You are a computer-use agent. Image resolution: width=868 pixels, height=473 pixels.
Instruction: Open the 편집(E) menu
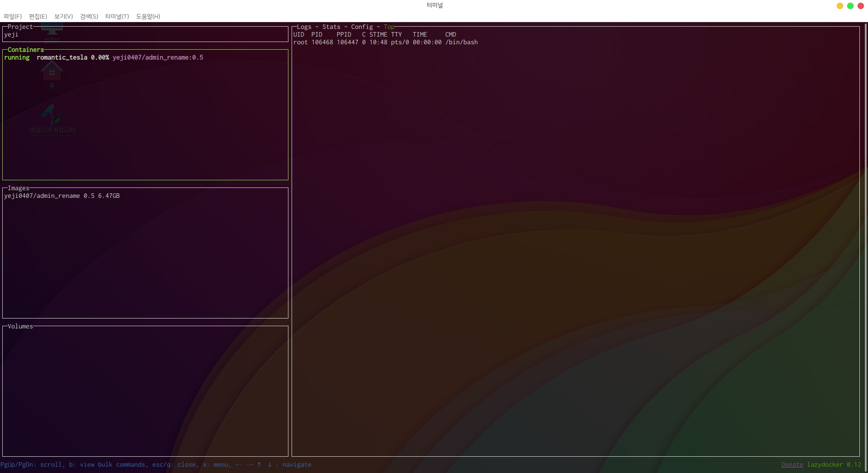(38, 16)
